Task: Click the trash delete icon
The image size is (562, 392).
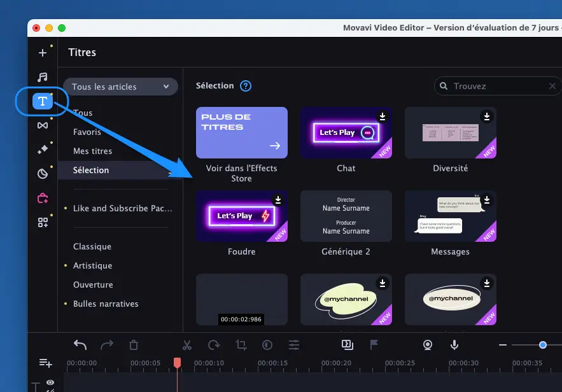Action: (x=133, y=345)
